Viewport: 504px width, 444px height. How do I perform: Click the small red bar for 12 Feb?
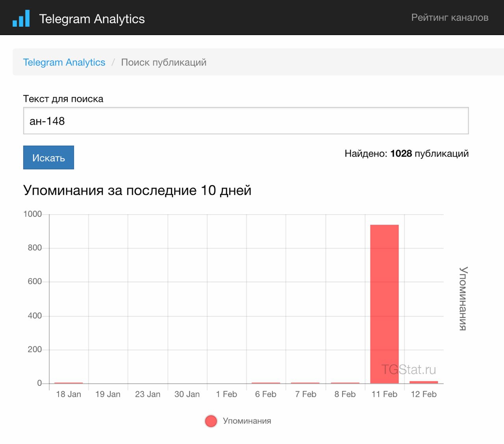click(x=424, y=382)
